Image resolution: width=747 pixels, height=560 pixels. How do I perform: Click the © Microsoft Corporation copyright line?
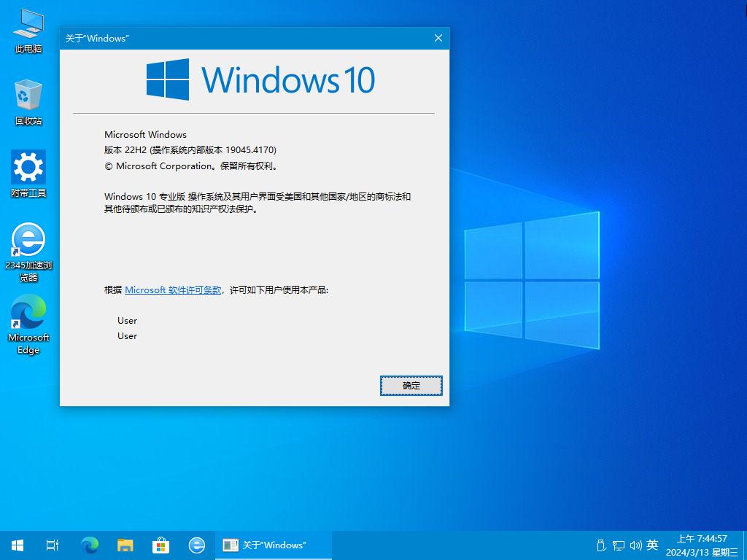pos(191,166)
